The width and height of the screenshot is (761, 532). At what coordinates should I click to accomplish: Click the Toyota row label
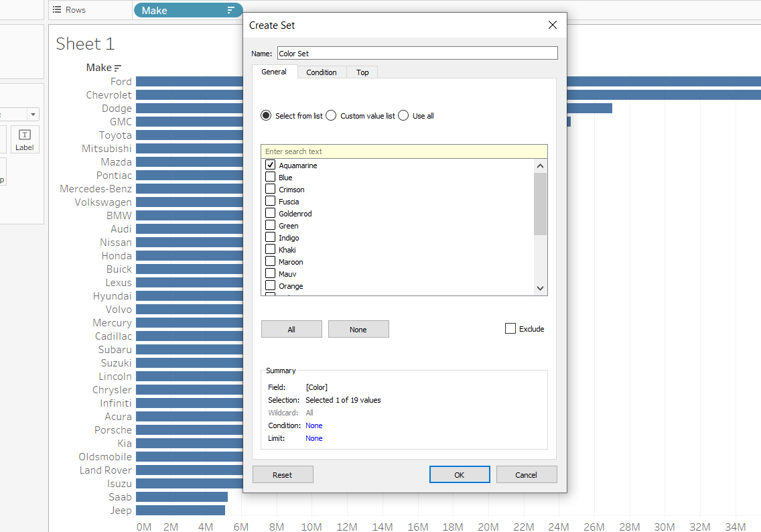point(115,135)
